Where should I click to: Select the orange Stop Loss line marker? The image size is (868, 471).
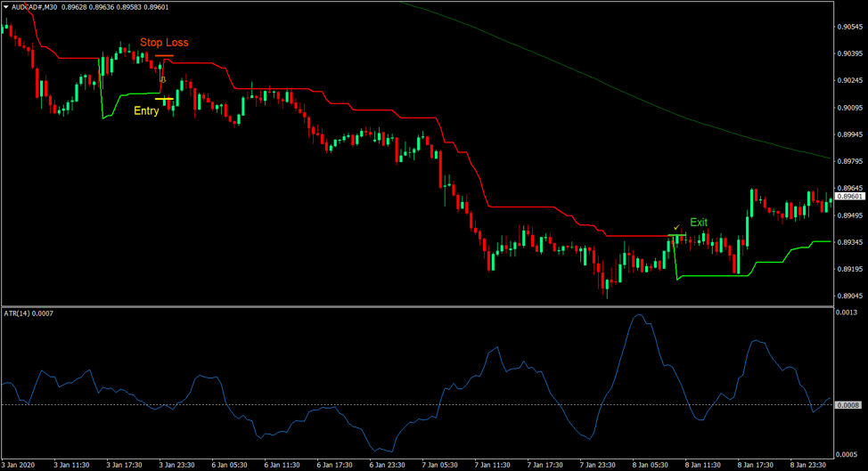(164, 56)
